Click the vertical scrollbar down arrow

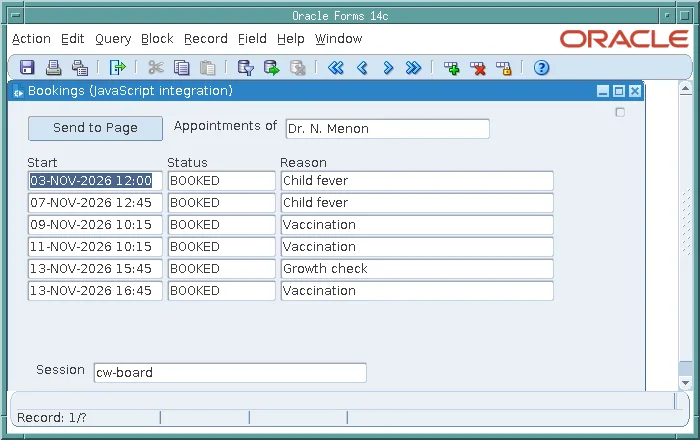[686, 382]
